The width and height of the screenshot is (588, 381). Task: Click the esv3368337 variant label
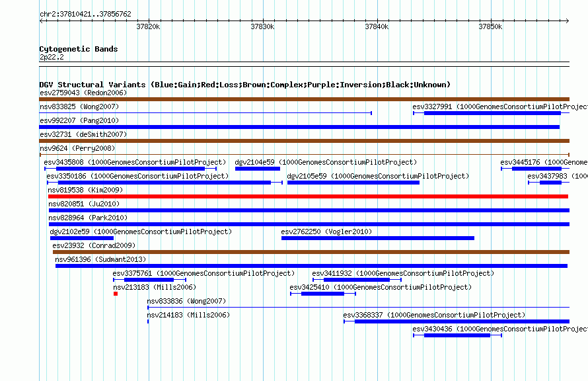tap(434, 315)
